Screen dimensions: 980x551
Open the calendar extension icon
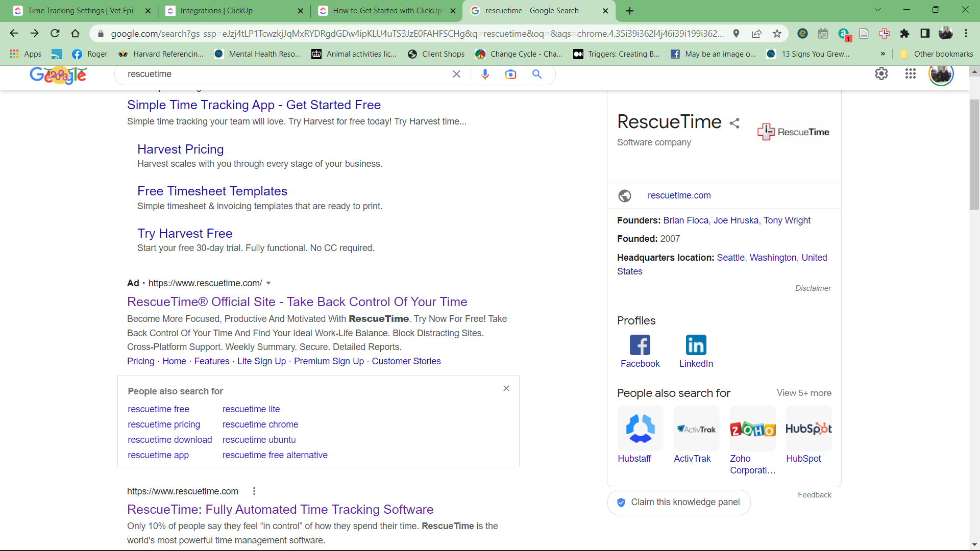(x=823, y=34)
